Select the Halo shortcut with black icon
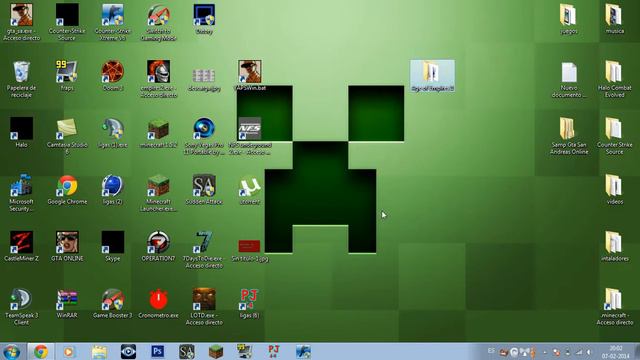640x360 pixels. point(22,133)
